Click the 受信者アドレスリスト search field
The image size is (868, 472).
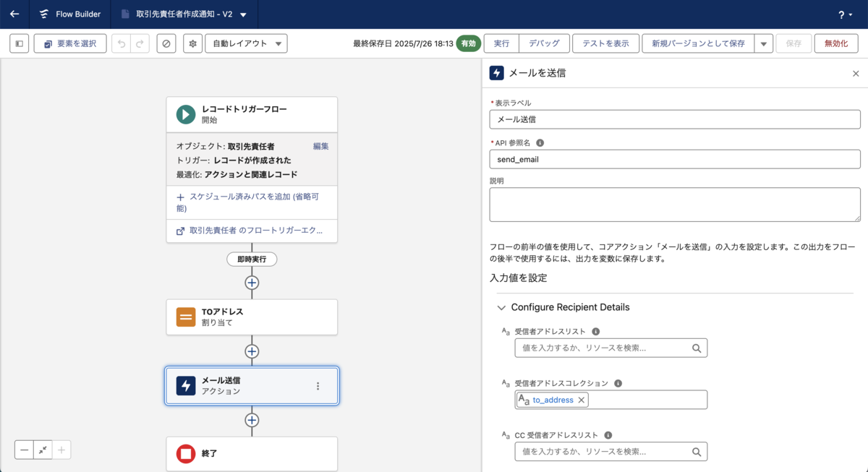610,348
